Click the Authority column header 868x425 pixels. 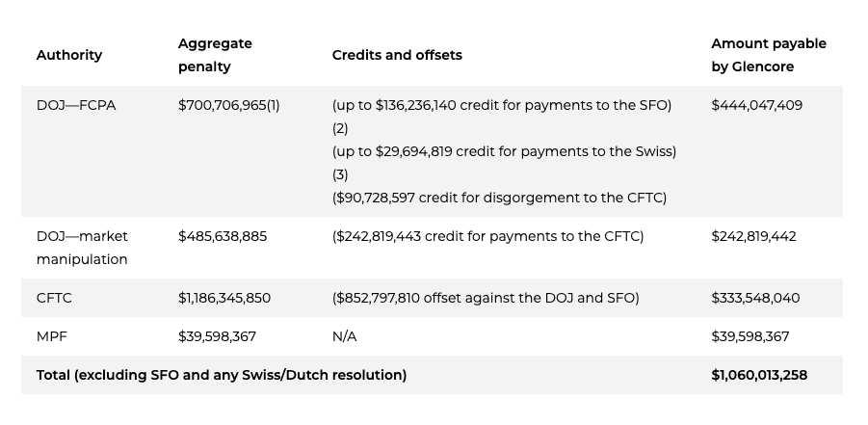click(68, 55)
